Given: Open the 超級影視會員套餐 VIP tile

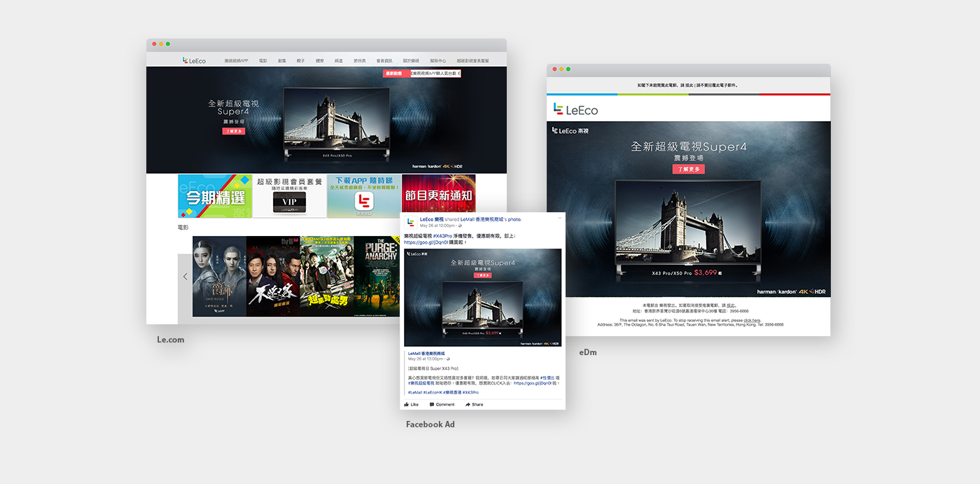Looking at the screenshot, I should click(x=290, y=196).
